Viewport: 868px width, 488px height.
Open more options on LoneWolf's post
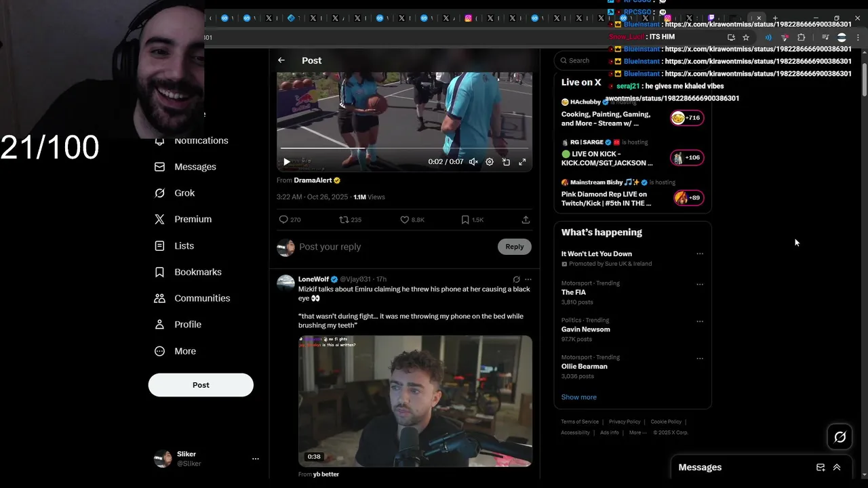(x=528, y=279)
